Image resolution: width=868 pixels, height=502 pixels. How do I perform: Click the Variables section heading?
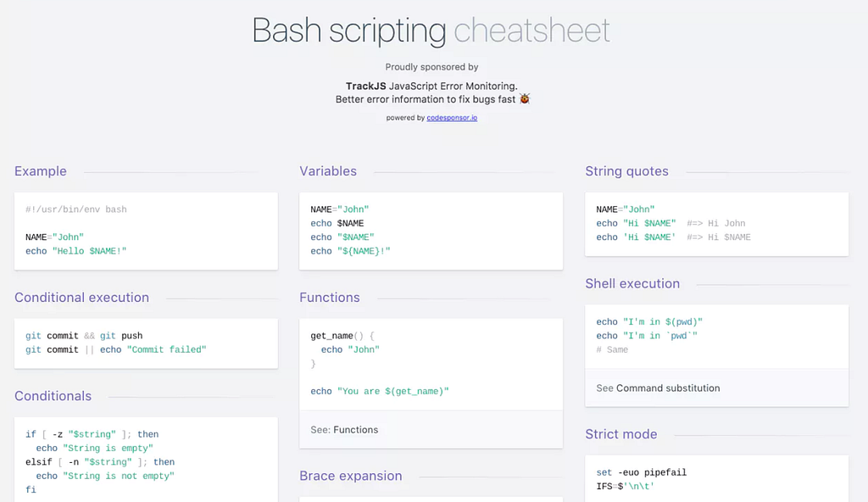click(x=328, y=171)
